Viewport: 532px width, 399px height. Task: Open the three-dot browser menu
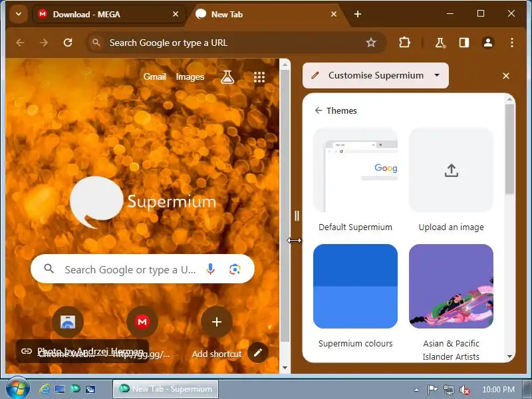click(511, 43)
